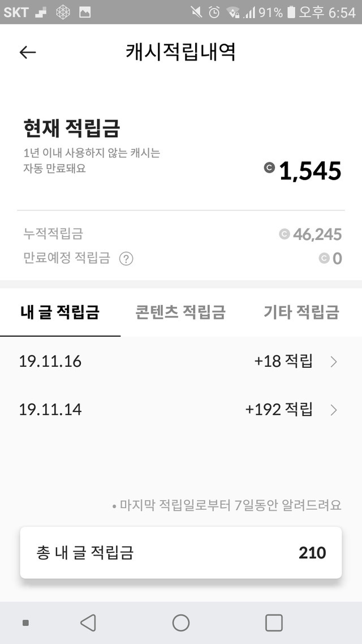Screen dimensions: 362x644
Task: Open the +192 적립 record
Action: click(279, 409)
